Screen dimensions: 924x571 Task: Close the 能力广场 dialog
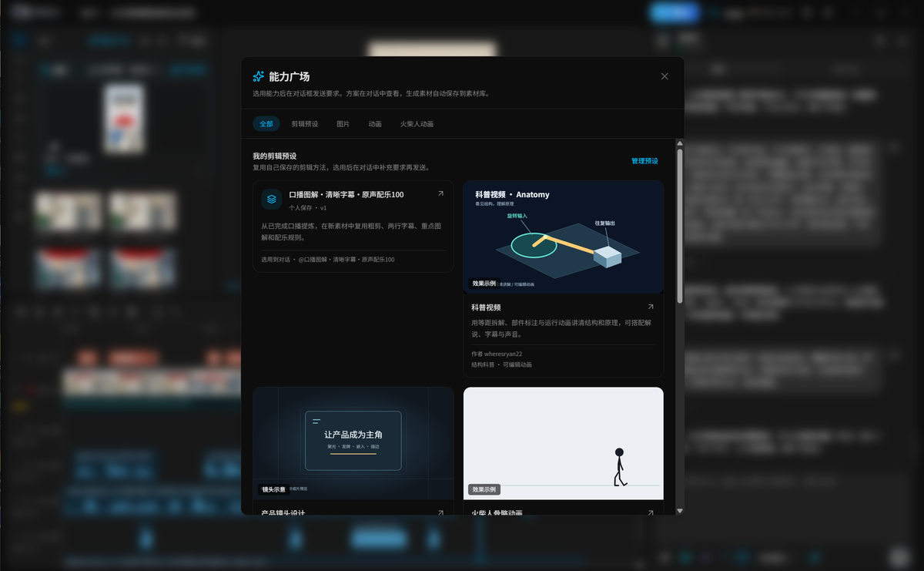click(x=665, y=76)
